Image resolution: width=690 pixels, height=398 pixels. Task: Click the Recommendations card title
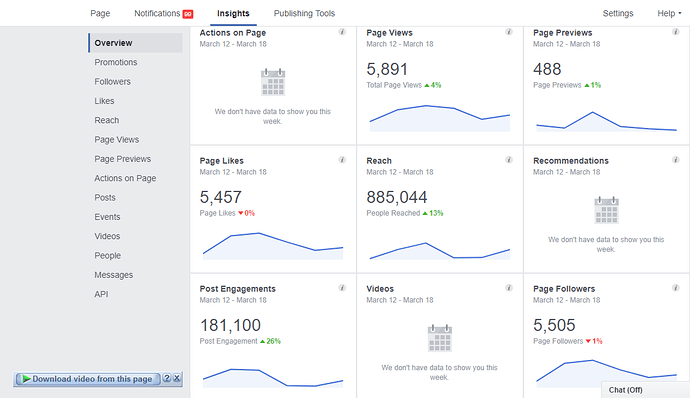[571, 161]
